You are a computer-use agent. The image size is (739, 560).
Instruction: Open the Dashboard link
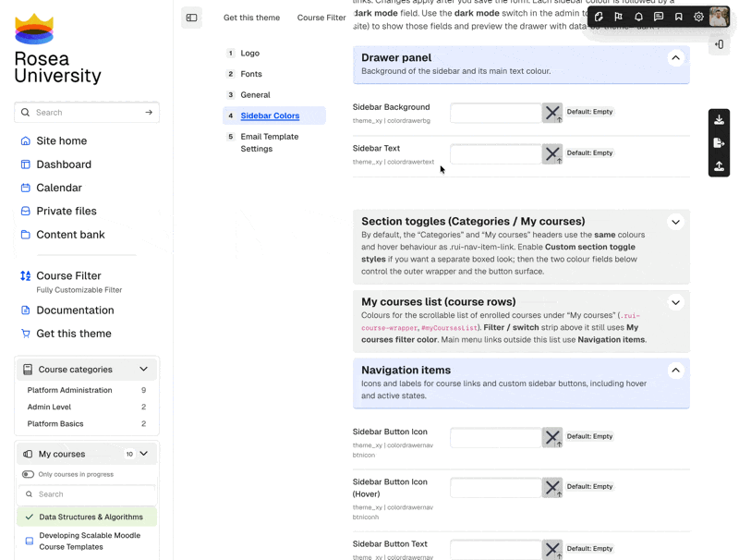coord(64,164)
